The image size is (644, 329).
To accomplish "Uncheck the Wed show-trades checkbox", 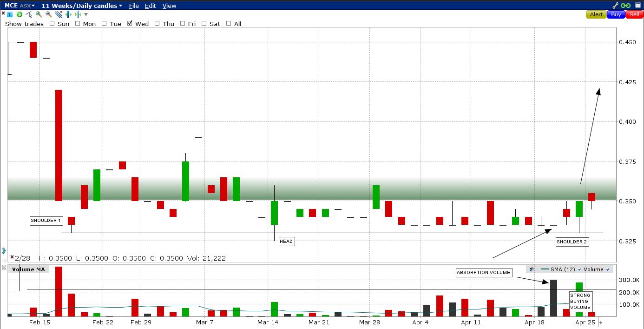I will coord(130,23).
